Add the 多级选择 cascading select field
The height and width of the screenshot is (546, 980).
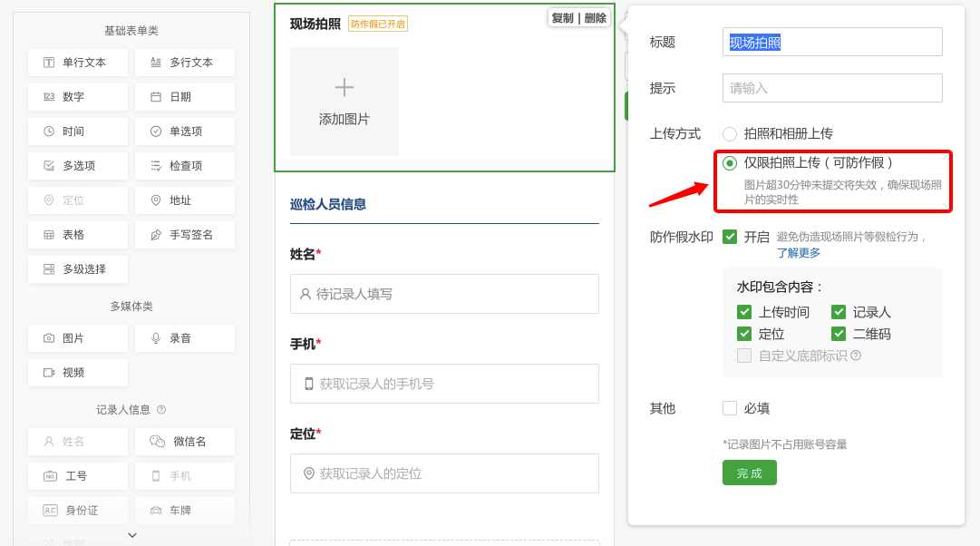click(x=78, y=269)
